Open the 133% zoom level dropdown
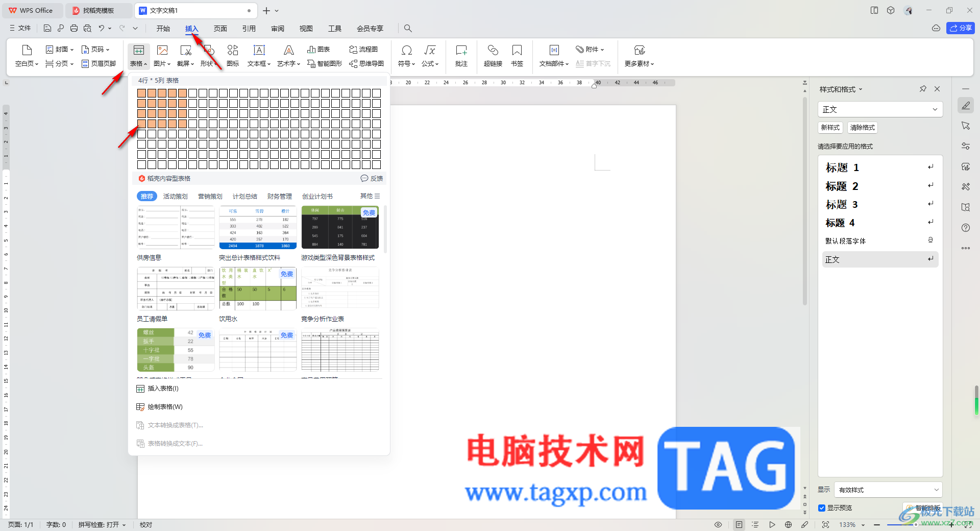This screenshot has width=980, height=531. tap(852, 525)
